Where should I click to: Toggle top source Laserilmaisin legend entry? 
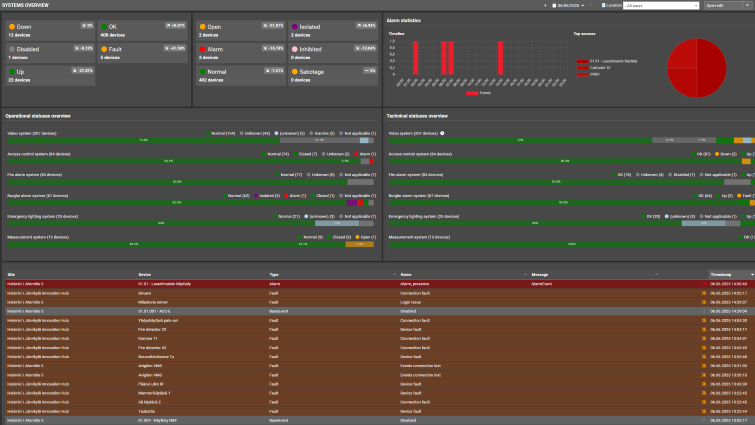(607, 61)
